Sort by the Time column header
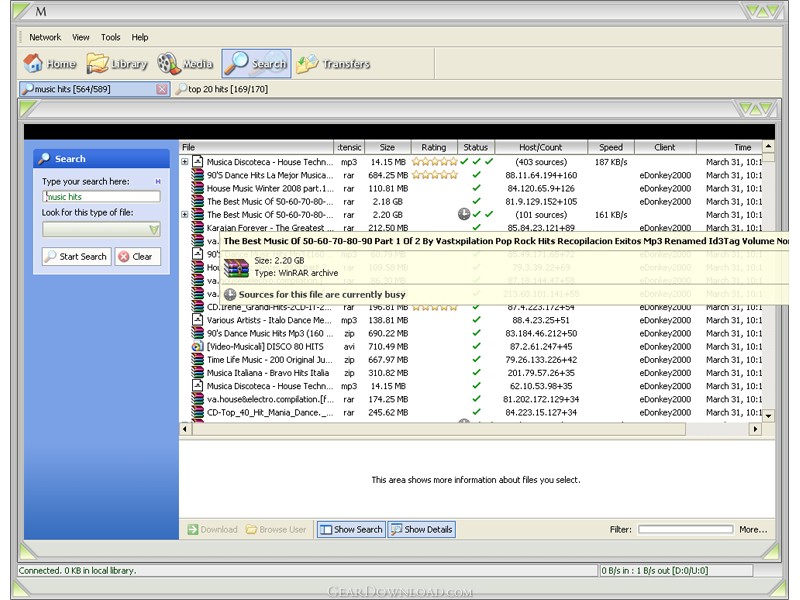The height and width of the screenshot is (600, 800). 730,147
